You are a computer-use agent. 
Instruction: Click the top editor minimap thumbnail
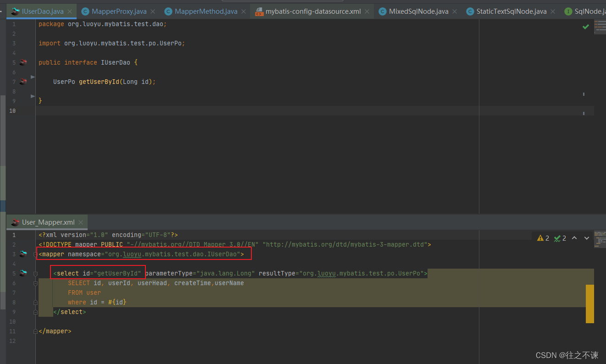click(x=600, y=27)
